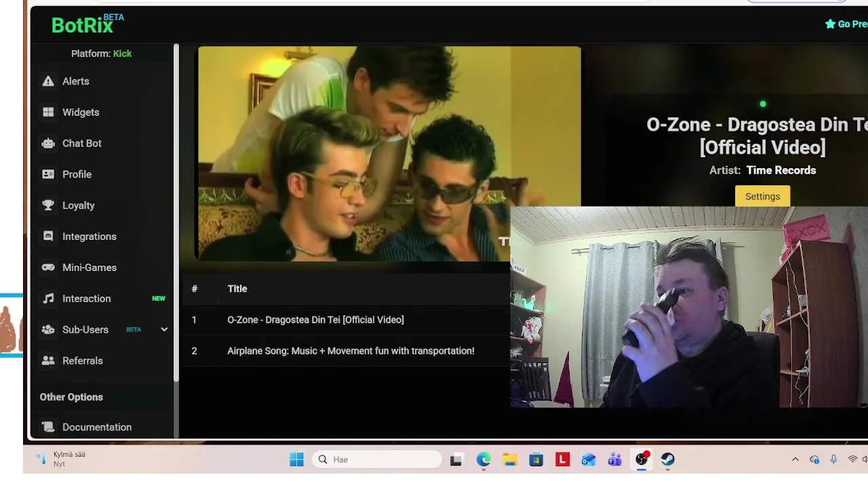Open the Integrations sidebar icon
The image size is (868, 488).
click(48, 237)
